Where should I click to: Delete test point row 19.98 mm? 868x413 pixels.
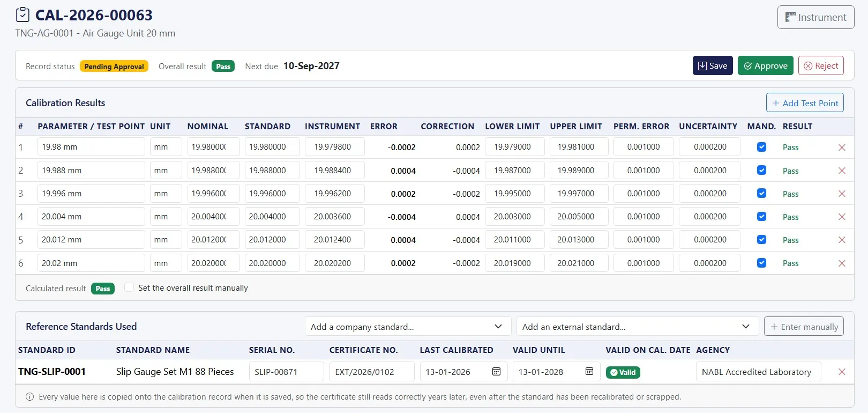pyautogui.click(x=842, y=147)
